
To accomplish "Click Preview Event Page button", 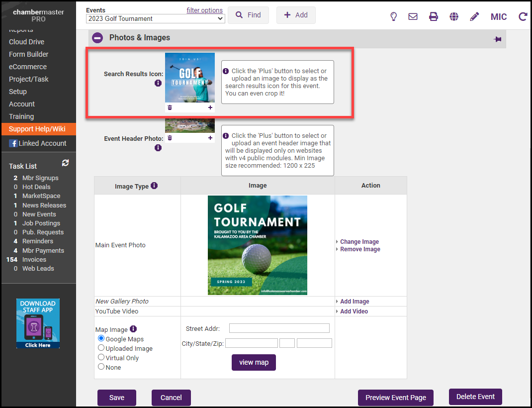I will (x=395, y=398).
